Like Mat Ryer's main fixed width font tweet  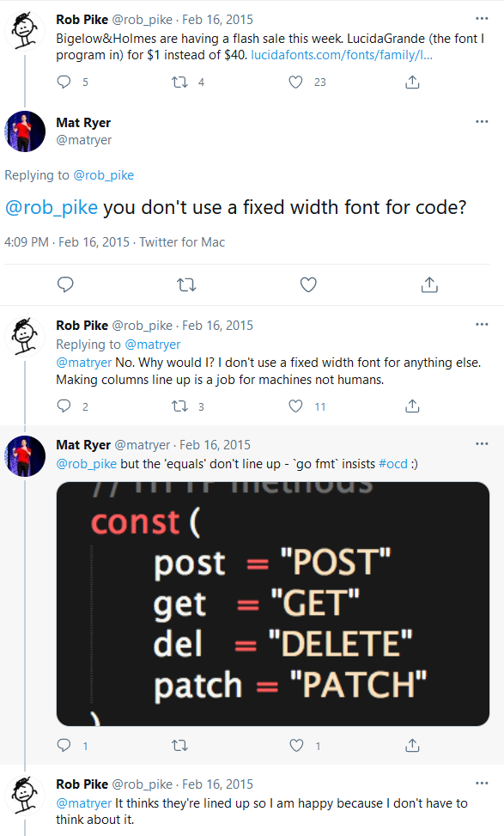308,284
